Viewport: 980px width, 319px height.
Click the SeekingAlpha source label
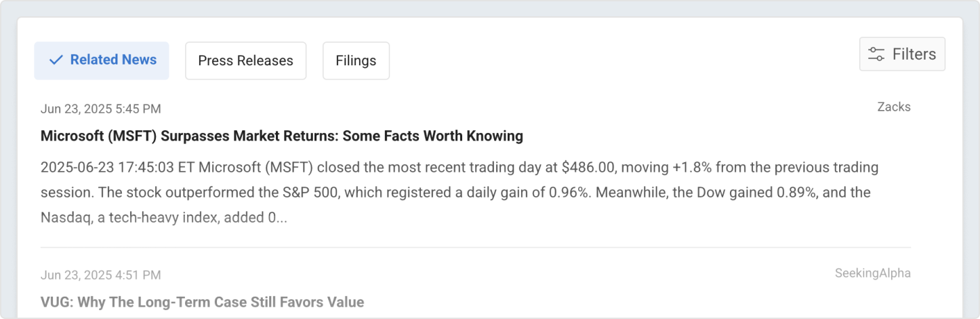coord(872,273)
